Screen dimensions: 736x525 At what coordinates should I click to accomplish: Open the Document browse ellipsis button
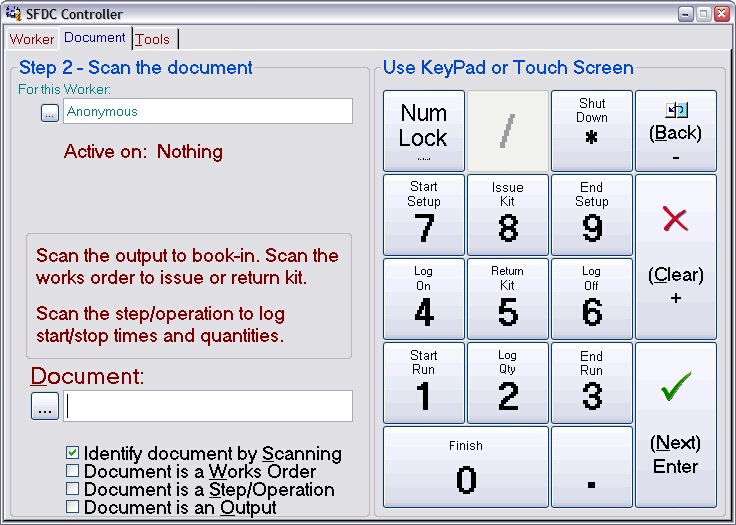tap(45, 406)
